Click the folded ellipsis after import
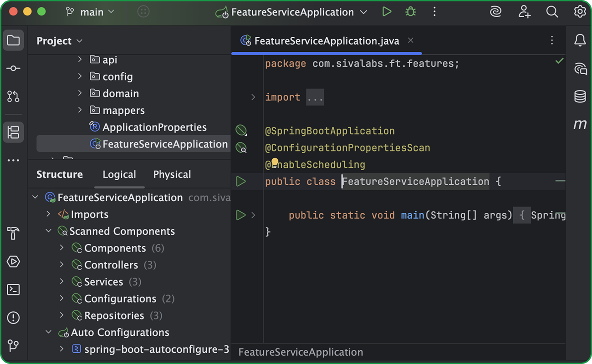The width and height of the screenshot is (592, 364). (315, 97)
